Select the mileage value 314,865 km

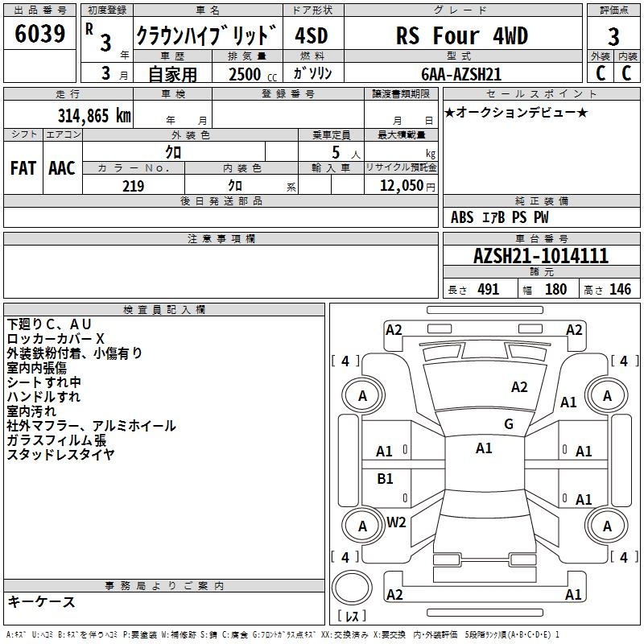click(x=94, y=115)
